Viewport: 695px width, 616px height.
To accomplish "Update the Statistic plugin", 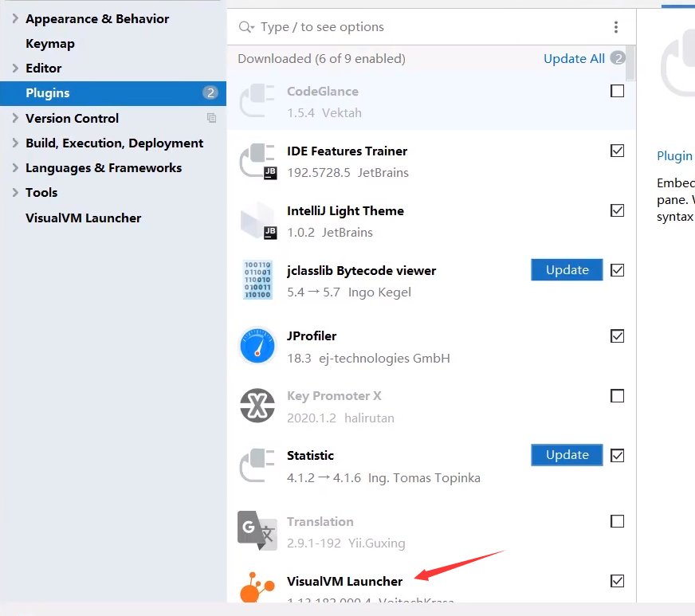I will (567, 455).
